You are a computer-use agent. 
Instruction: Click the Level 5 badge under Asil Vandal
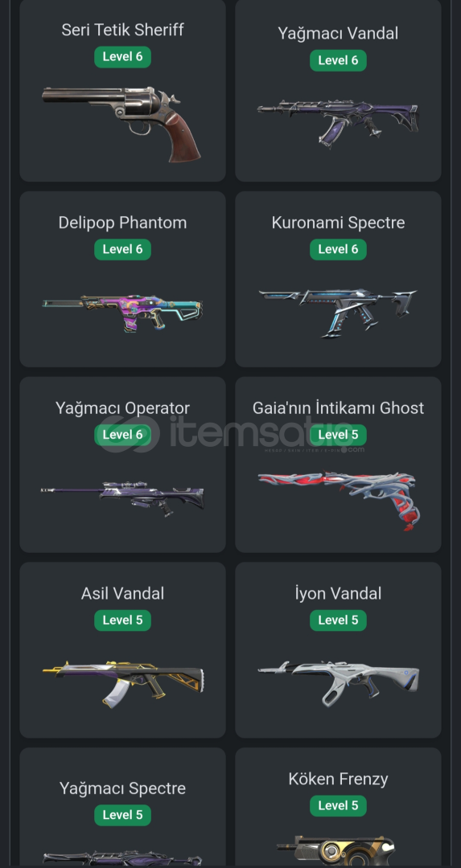[x=122, y=620]
